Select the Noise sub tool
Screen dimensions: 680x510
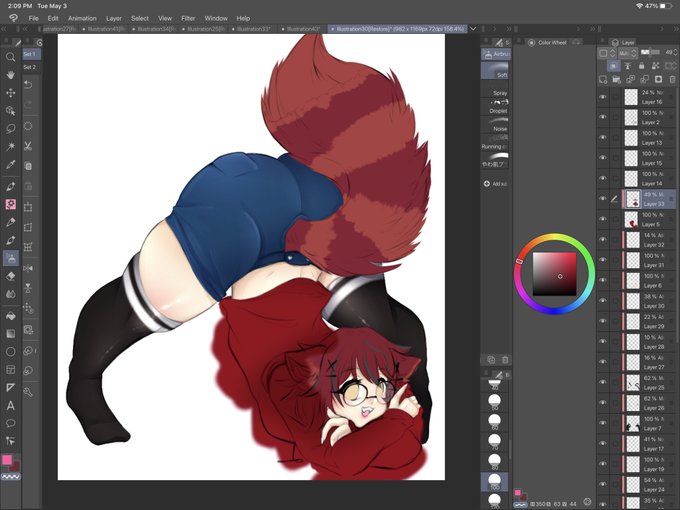click(496, 124)
